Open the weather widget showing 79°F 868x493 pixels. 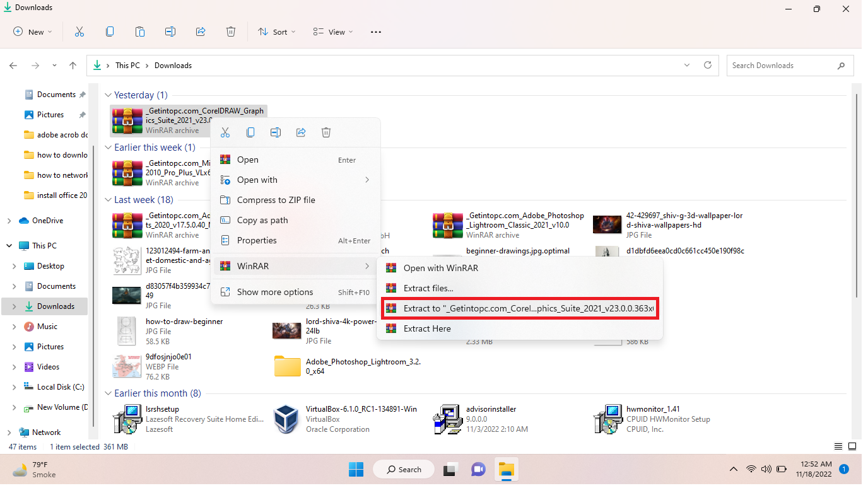(x=35, y=470)
